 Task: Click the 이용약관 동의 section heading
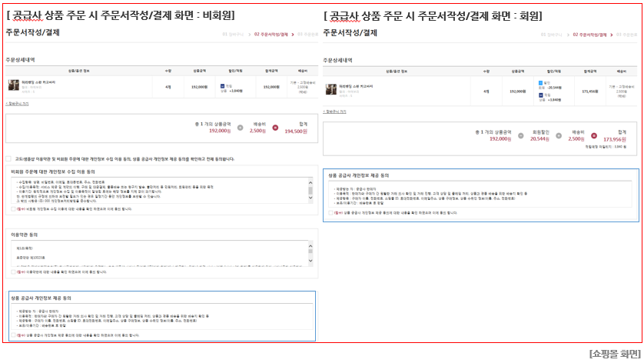click(25, 235)
